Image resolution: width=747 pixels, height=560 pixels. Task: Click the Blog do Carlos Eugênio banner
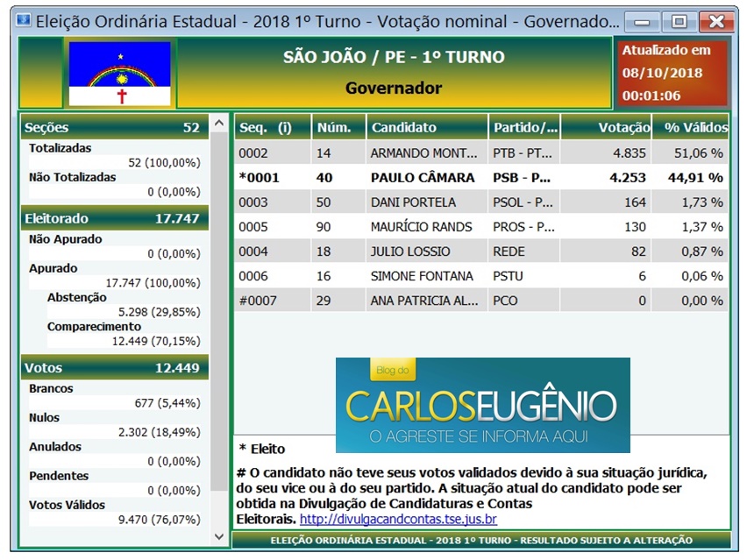[x=482, y=405]
